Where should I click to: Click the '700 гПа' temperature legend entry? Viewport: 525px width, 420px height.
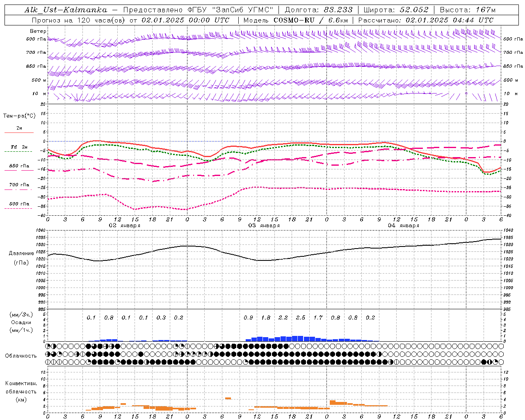pos(19,185)
